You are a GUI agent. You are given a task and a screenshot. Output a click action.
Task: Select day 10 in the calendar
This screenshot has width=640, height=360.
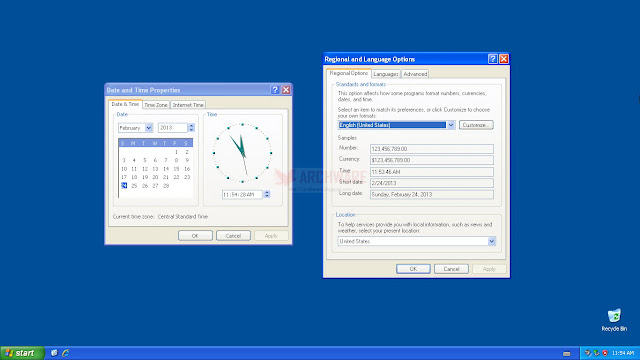[x=124, y=169]
